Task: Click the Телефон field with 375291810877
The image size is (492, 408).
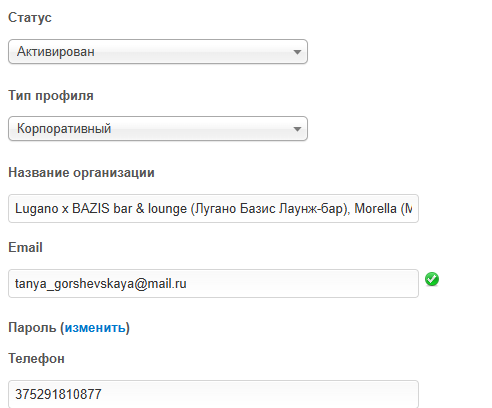Action: click(x=213, y=394)
